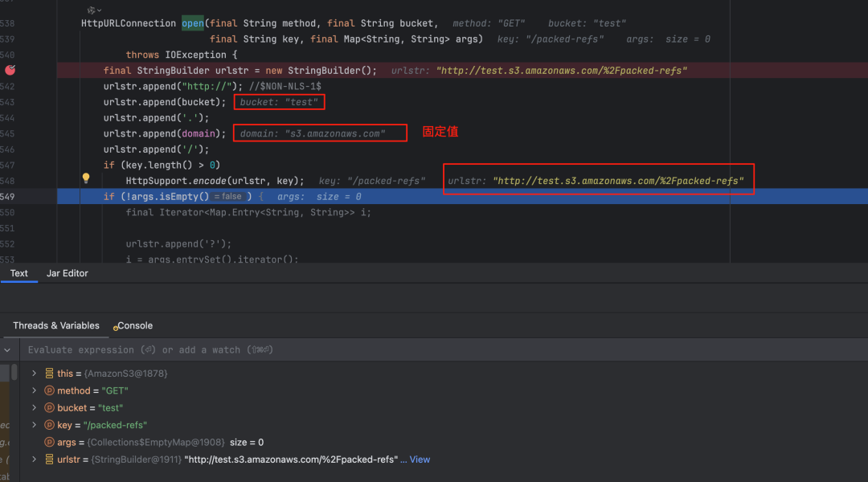This screenshot has width=868, height=482.
Task: Open the Console tab in the debugger
Action: point(133,325)
